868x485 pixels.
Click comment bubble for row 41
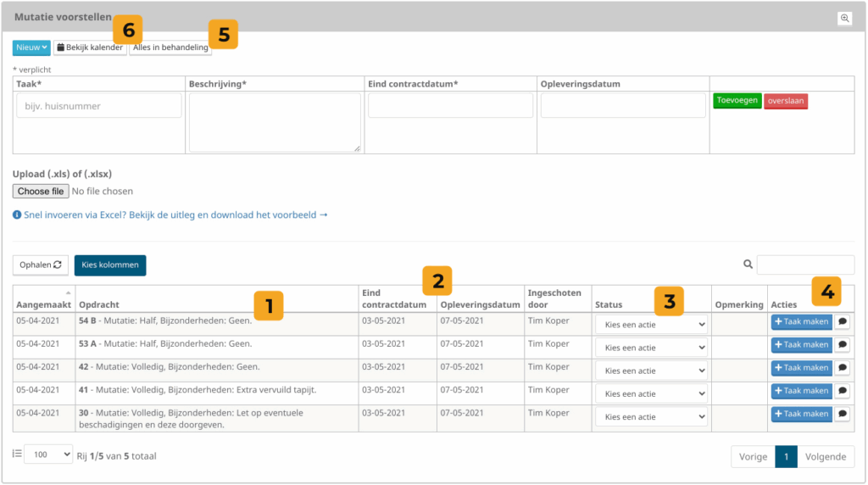843,391
